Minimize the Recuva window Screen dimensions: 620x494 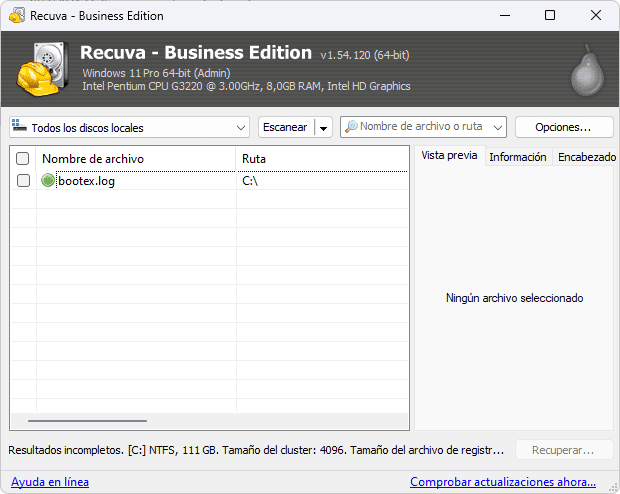point(505,15)
